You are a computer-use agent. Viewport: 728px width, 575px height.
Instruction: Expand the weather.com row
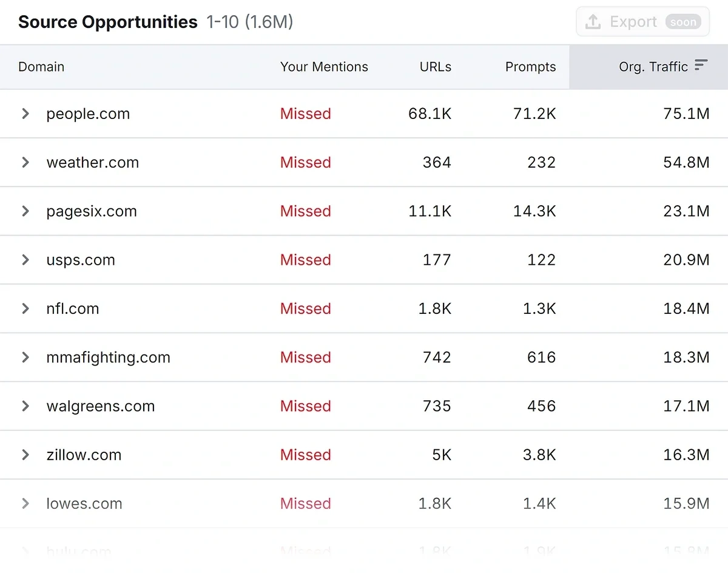pos(24,162)
